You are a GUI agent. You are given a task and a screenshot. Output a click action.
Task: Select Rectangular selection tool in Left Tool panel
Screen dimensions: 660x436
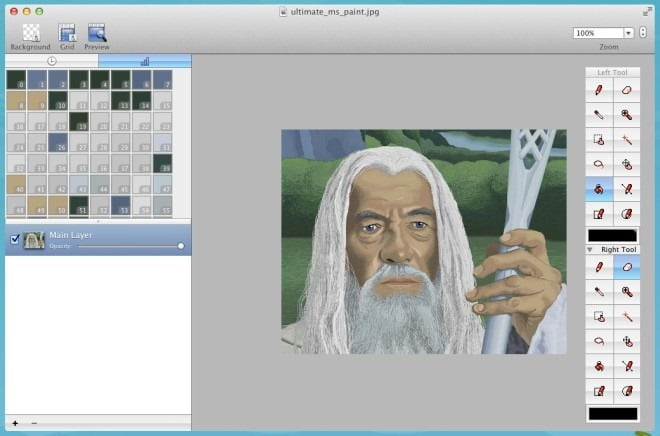[x=599, y=140]
